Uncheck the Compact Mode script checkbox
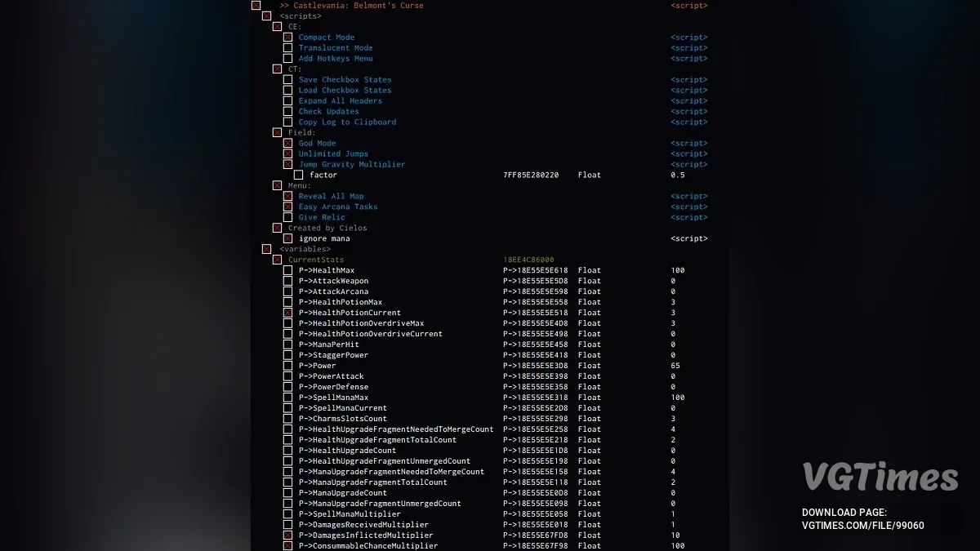 287,38
